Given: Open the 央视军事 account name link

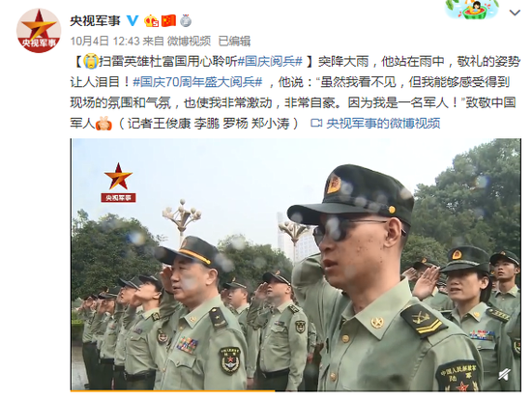Looking at the screenshot, I should (x=96, y=20).
